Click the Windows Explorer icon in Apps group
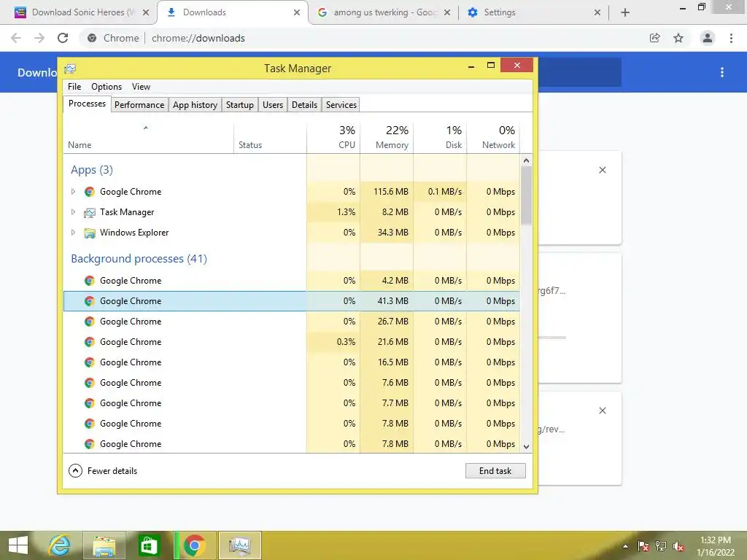Screen dimensions: 747x560 pos(89,233)
